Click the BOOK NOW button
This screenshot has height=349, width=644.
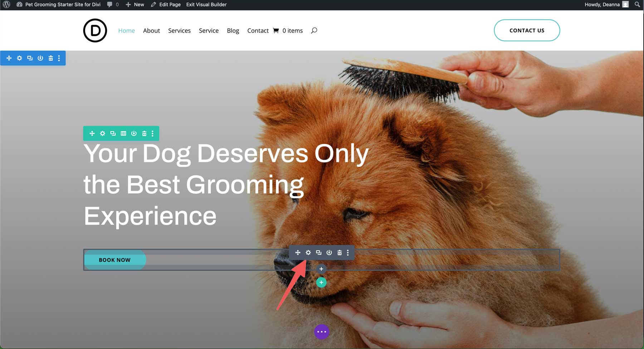[115, 260]
